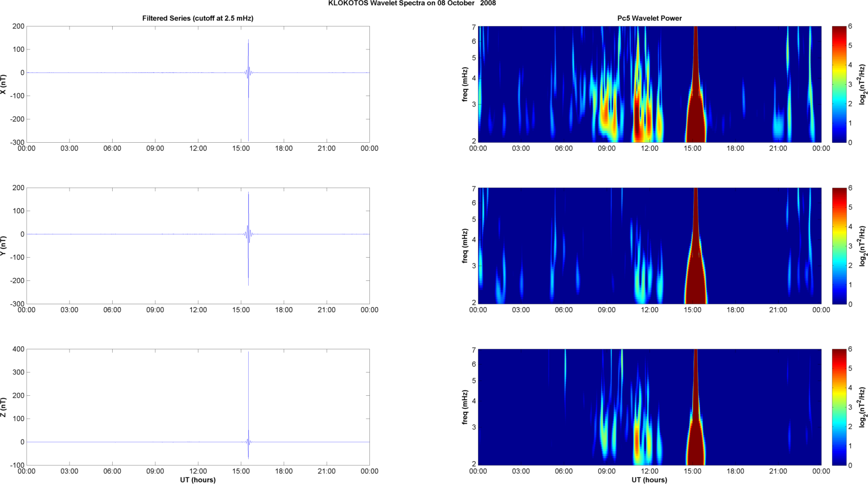Image resolution: width=868 pixels, height=484 pixels.
Task: Click the middle wavelet plot's colorbar
Action: click(x=839, y=246)
